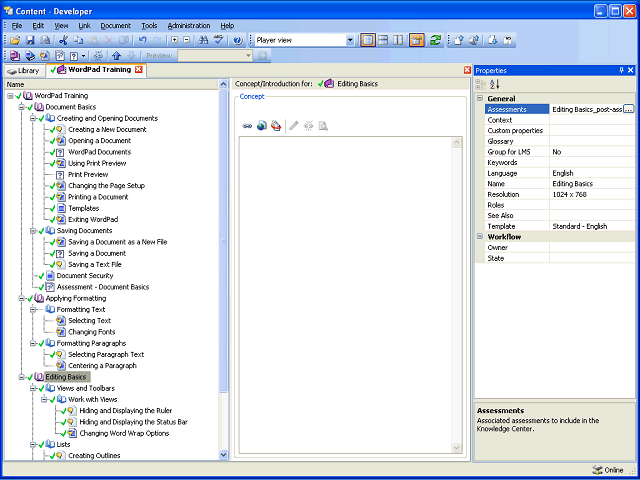This screenshot has width=640, height=480.
Task: Select the Changing Fonts topic
Action: point(92,332)
